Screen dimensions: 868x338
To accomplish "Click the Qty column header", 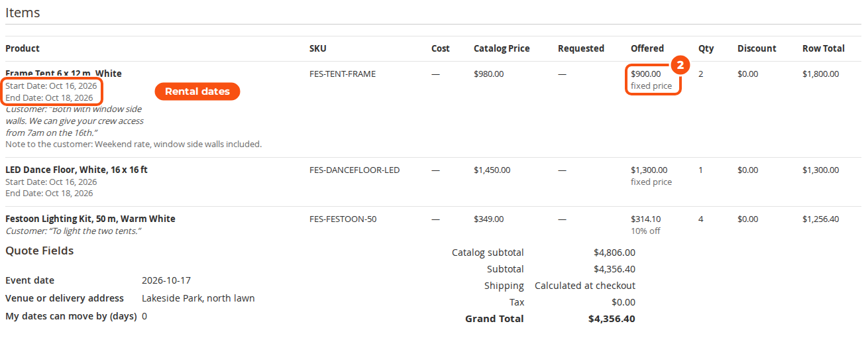I will 706,48.
